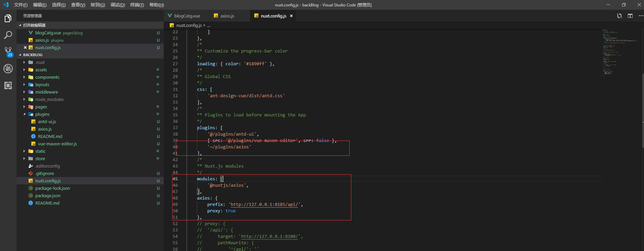Click line number 45 in the gutter
The width and height of the screenshot is (644, 251).
coord(175,179)
